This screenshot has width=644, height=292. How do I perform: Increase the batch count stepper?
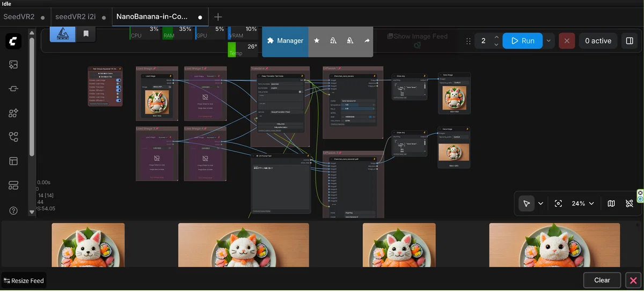(x=496, y=37)
